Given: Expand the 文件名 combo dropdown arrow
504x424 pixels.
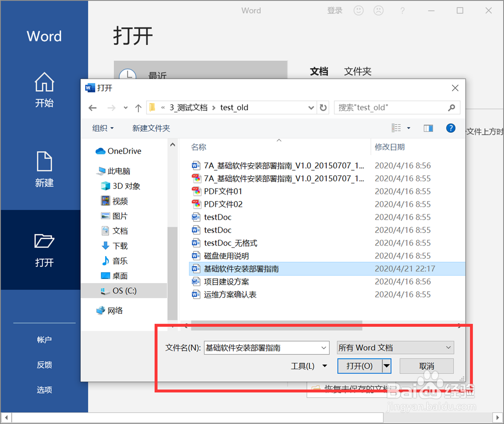Looking at the screenshot, I should coord(324,348).
